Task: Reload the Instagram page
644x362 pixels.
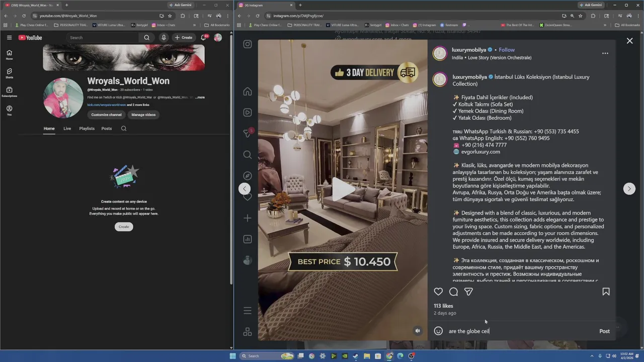Action: (x=257, y=16)
